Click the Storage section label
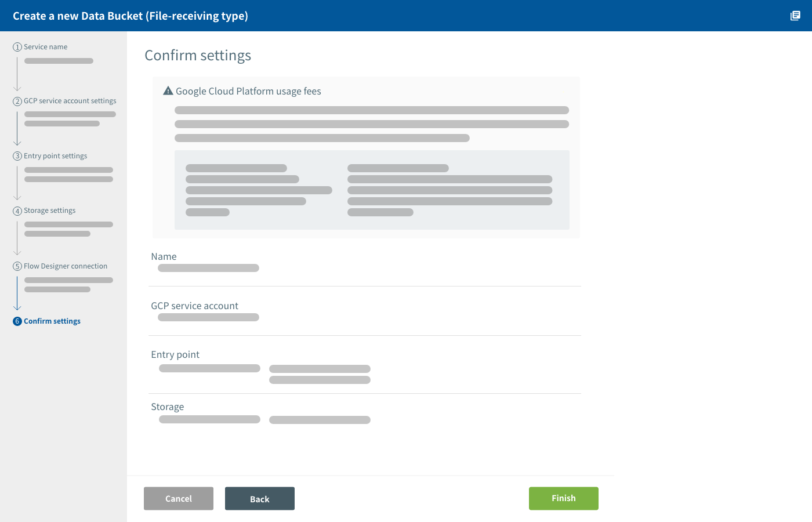This screenshot has width=812, height=522. click(168, 407)
